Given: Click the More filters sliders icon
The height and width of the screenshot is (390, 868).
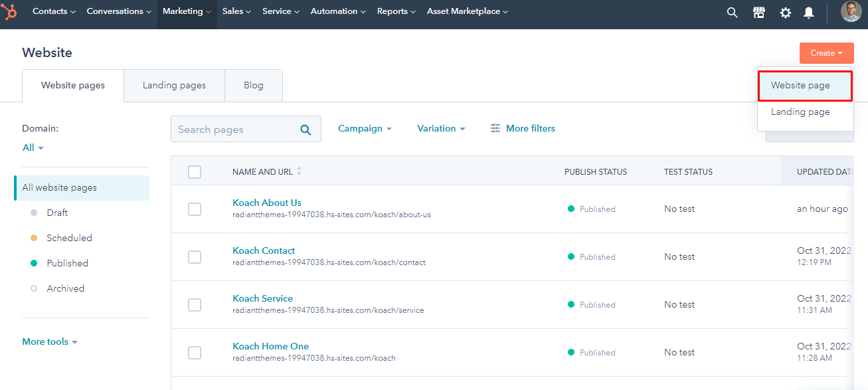Looking at the screenshot, I should click(x=495, y=128).
